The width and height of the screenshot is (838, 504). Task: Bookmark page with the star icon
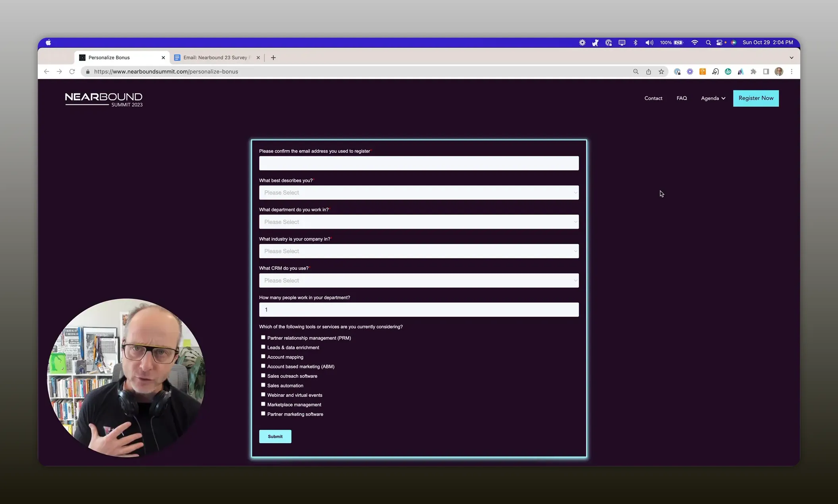[661, 71]
